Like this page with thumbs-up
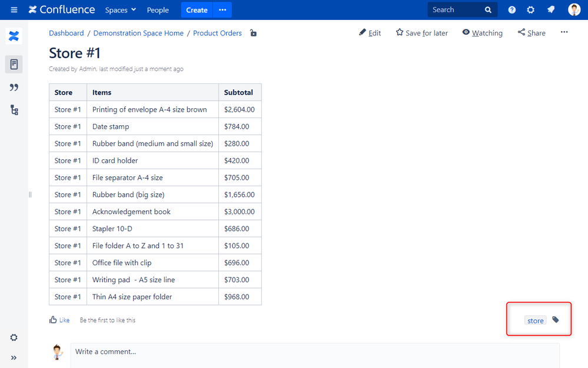 [x=59, y=320]
